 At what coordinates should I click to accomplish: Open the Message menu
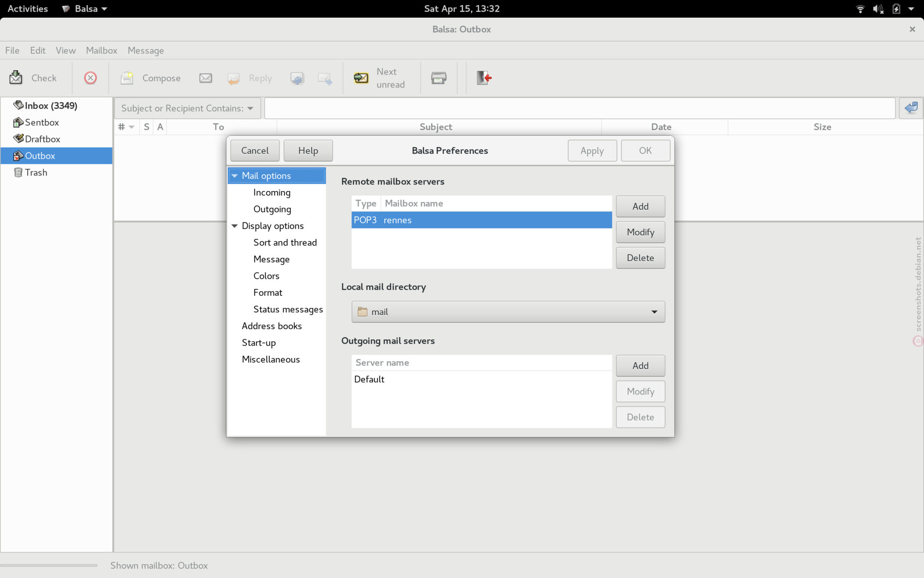pyautogui.click(x=146, y=50)
